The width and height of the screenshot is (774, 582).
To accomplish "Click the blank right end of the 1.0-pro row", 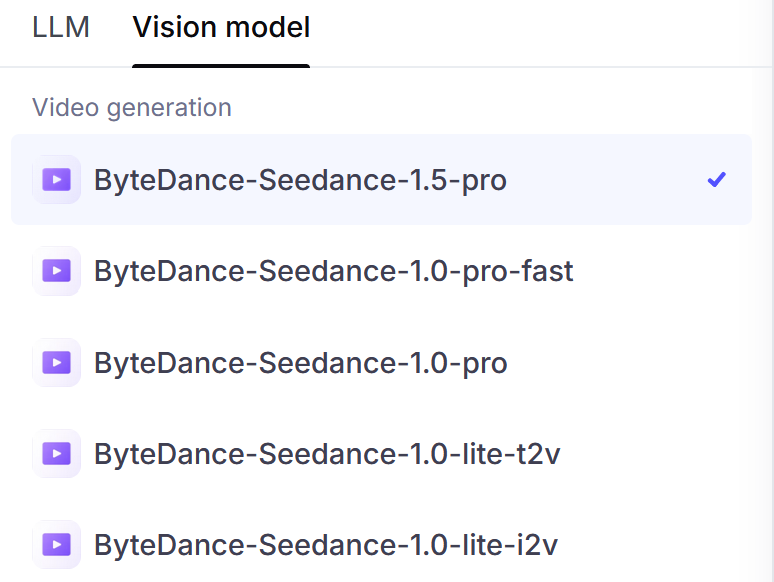I will pos(680,363).
